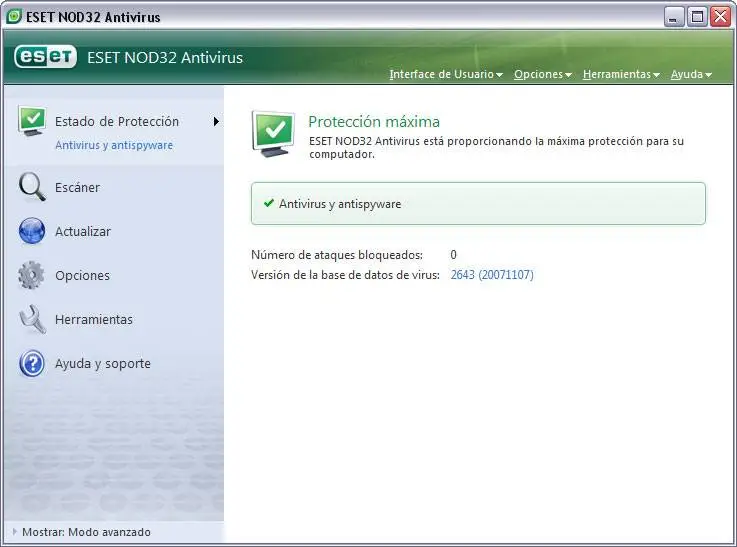Click the dropdown arrow beside header Herramientas
737x547 pixels.
coord(656,75)
